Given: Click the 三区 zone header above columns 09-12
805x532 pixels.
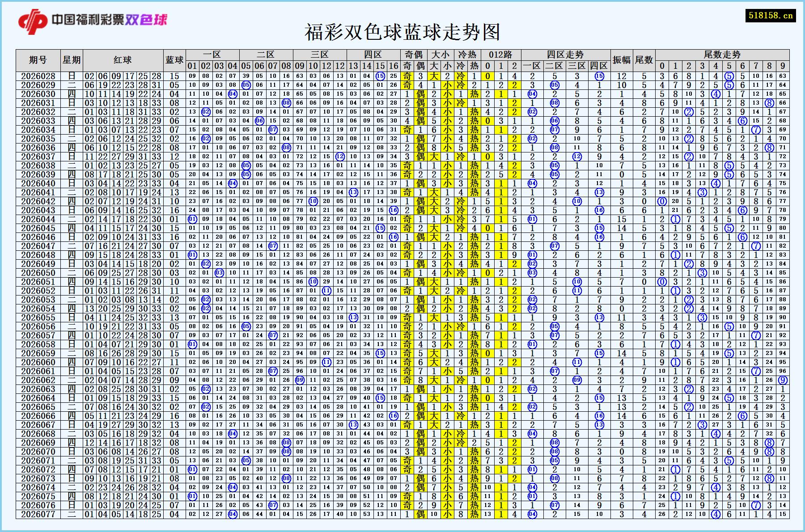Looking at the screenshot, I should [x=319, y=55].
